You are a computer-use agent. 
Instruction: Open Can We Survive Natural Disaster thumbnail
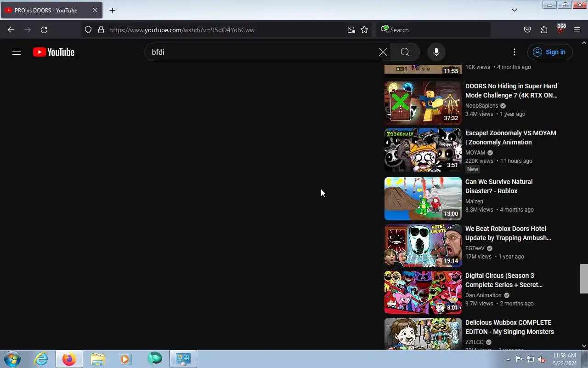423,199
